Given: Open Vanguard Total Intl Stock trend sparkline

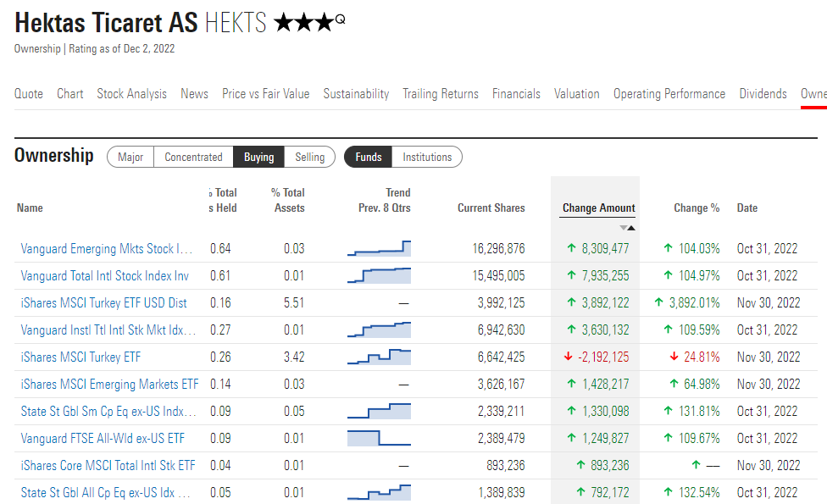Looking at the screenshot, I should point(379,275).
